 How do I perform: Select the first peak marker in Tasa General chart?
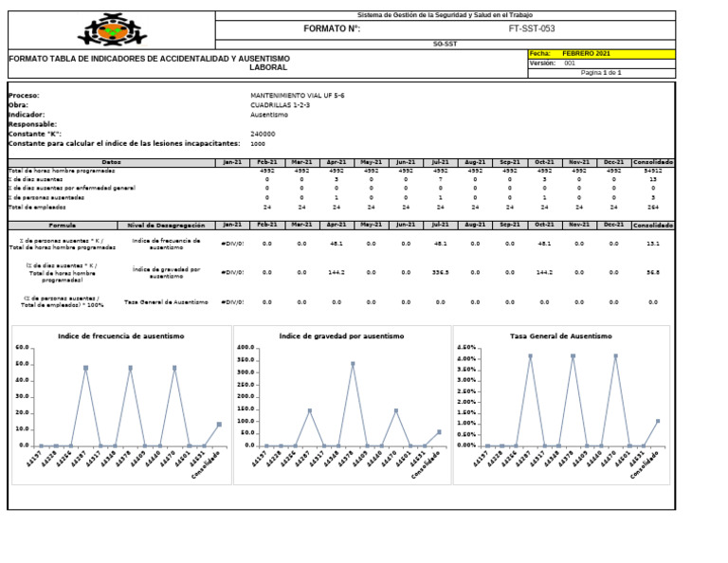coord(530,356)
